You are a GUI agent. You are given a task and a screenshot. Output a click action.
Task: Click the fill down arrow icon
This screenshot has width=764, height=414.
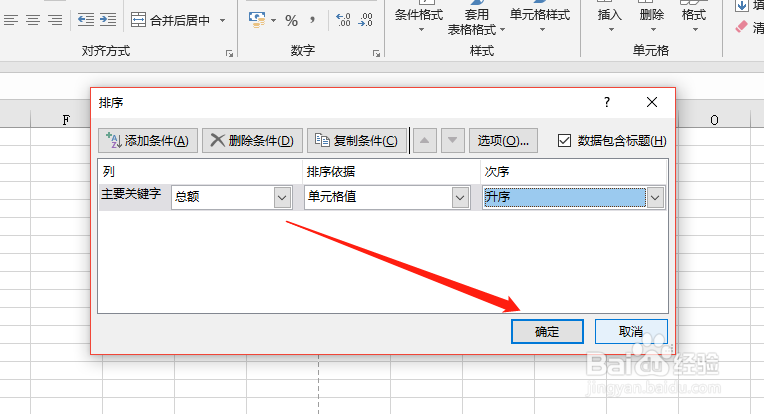(741, 5)
